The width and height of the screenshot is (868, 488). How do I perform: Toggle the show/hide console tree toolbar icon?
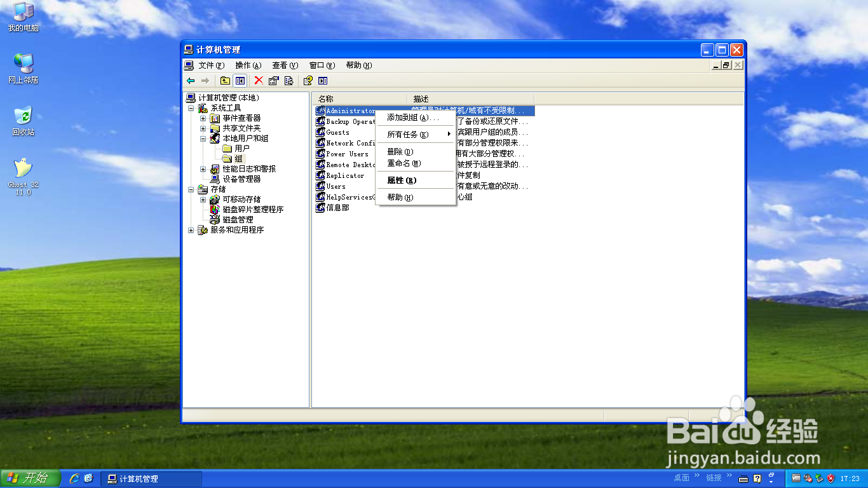coord(240,81)
